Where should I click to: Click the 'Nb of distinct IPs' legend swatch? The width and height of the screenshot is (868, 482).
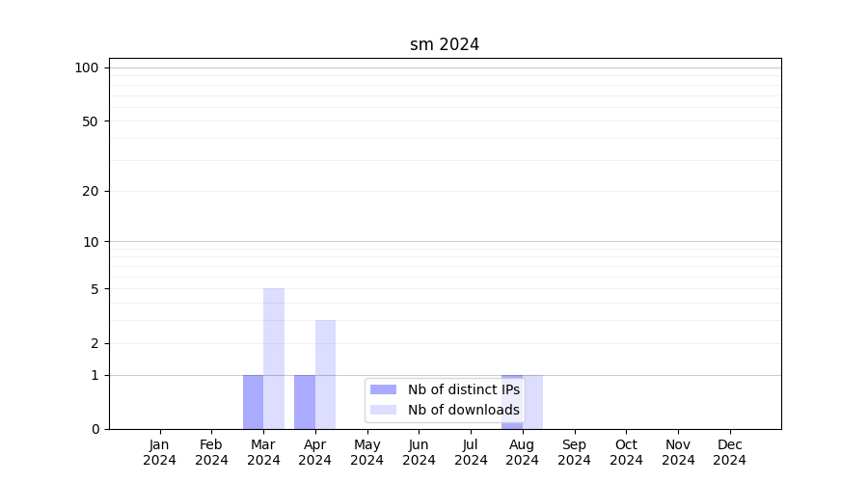383,389
